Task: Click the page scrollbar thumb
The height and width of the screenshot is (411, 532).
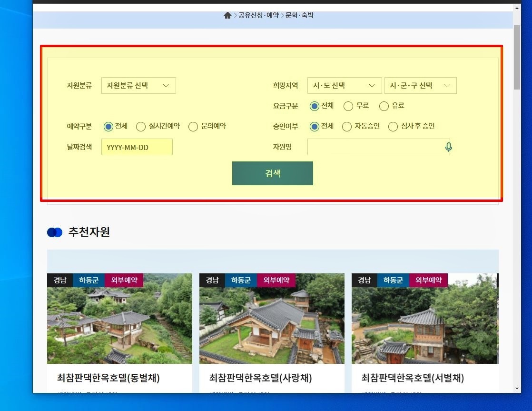Action: point(517,57)
